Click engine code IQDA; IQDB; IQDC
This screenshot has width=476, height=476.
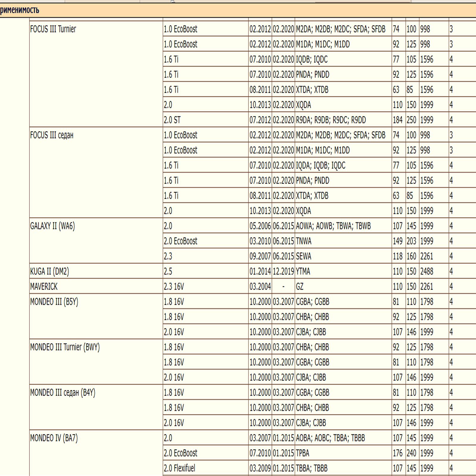(320, 165)
